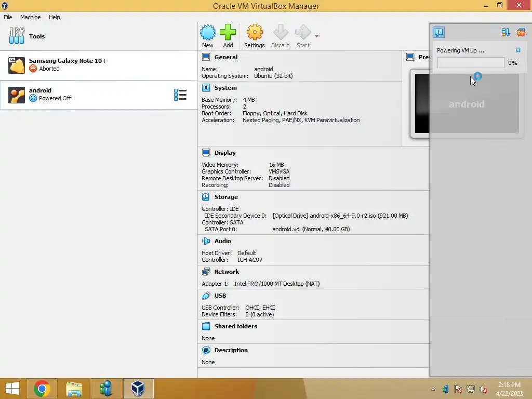The width and height of the screenshot is (532, 399).
Task: Click the Audio speaker icon
Action: click(x=206, y=241)
